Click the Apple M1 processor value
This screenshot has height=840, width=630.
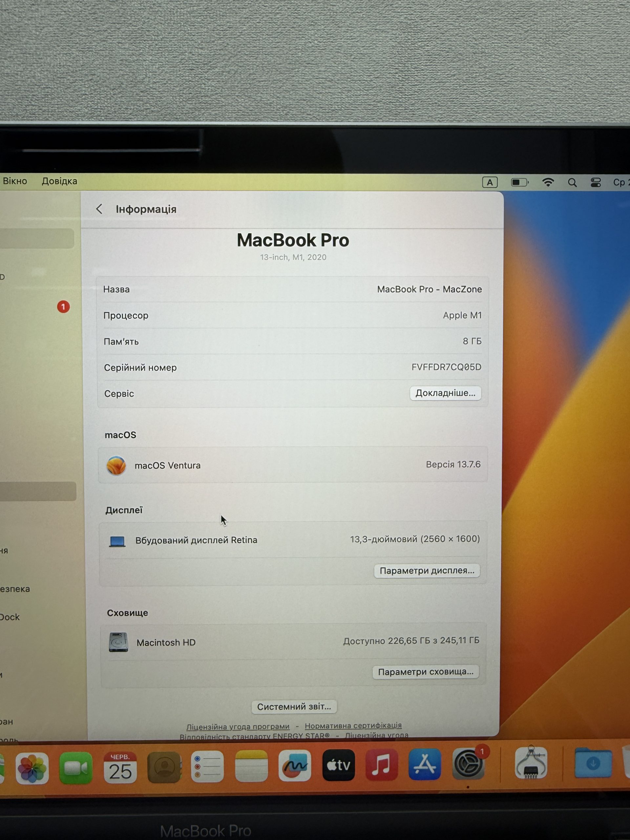pos(462,315)
